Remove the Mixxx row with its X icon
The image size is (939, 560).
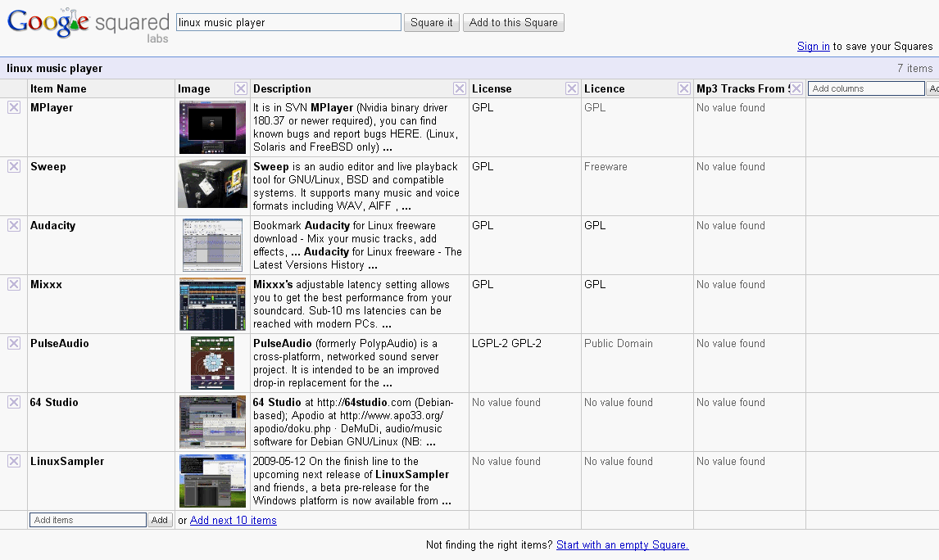click(x=14, y=284)
